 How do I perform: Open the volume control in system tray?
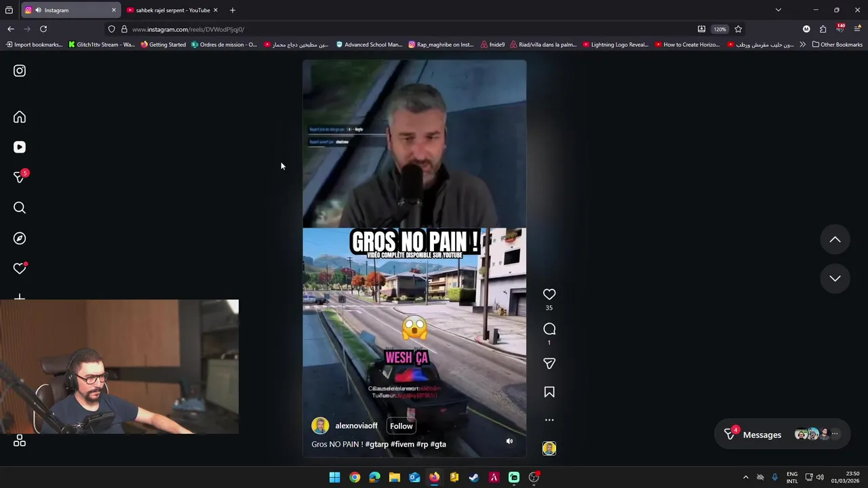pos(820,477)
